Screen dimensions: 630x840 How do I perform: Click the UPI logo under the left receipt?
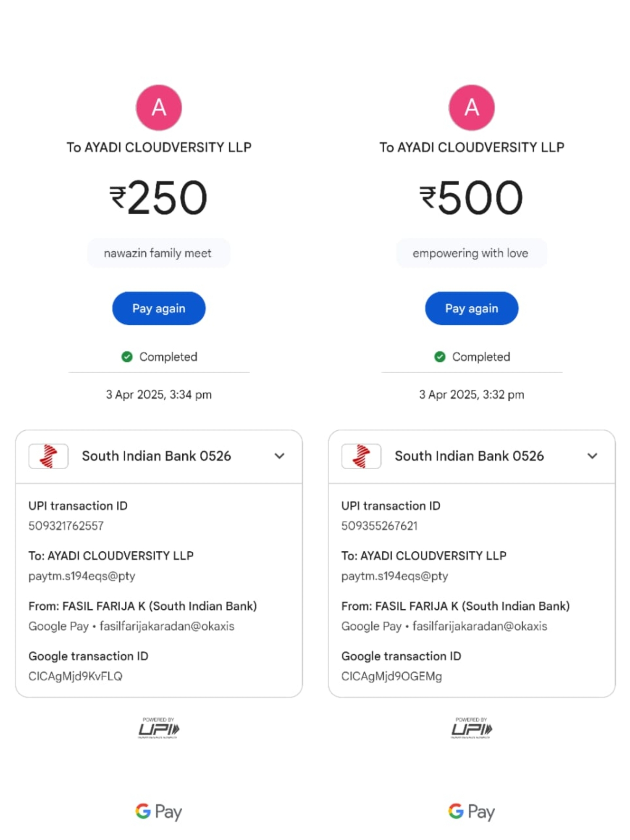[x=159, y=728]
